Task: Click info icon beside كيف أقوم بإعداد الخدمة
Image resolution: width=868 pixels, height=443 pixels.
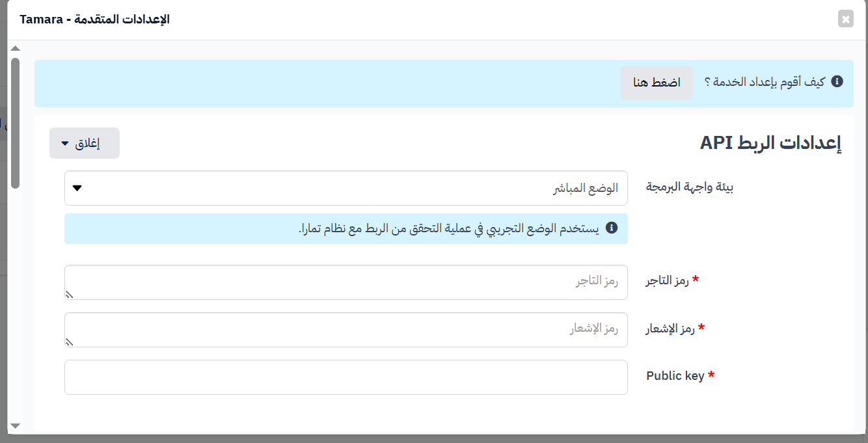Action: 838,81
